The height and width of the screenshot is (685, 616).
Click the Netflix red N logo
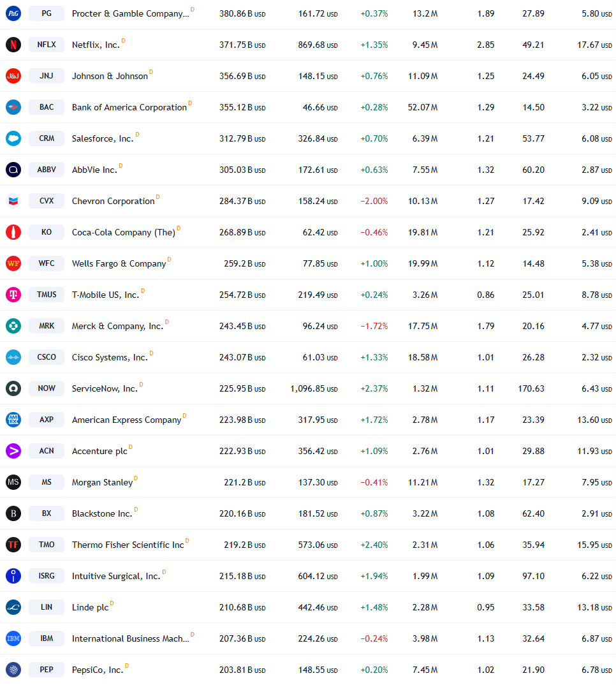coord(13,45)
